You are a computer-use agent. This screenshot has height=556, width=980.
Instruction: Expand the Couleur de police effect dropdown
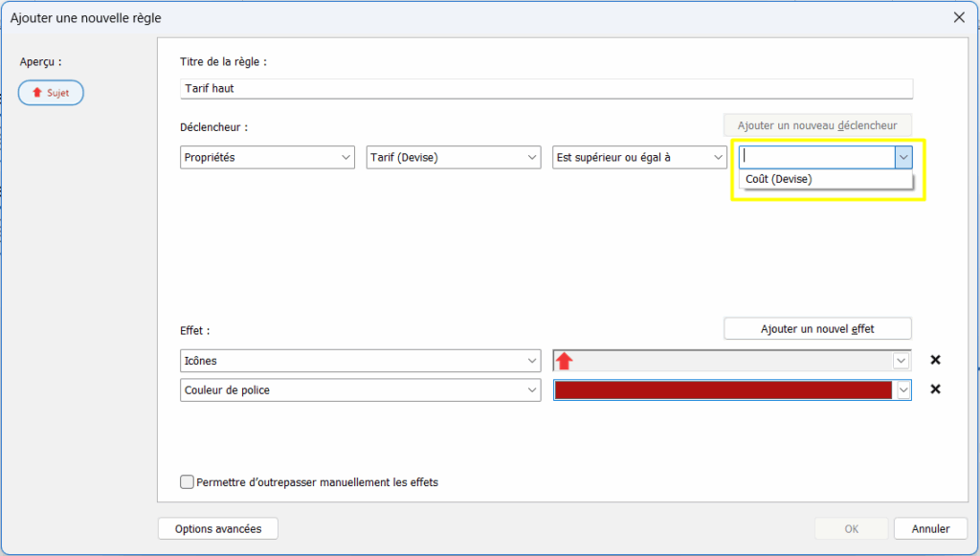tap(360, 390)
